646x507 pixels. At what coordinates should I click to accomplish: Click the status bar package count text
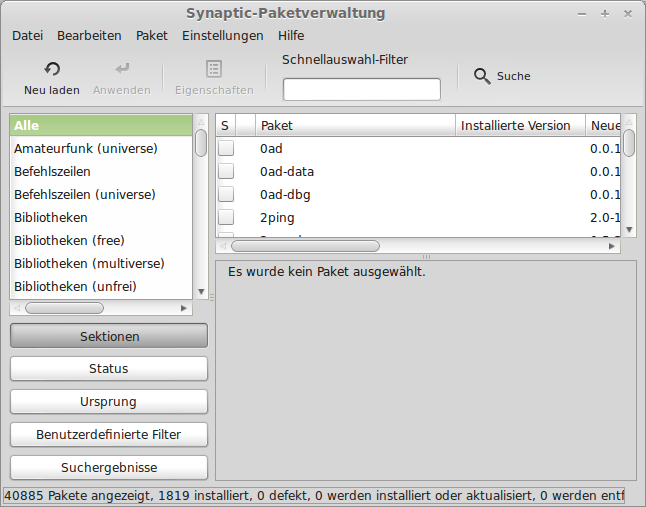(314, 495)
